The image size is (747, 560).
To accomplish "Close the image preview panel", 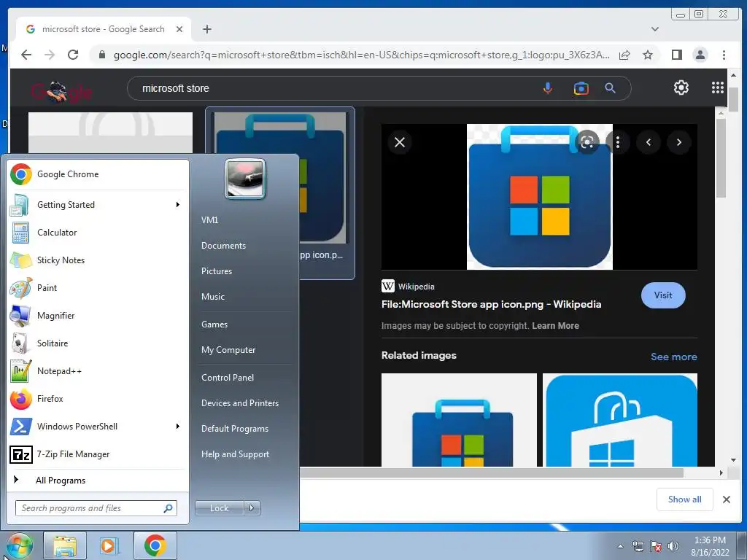I will tap(400, 142).
